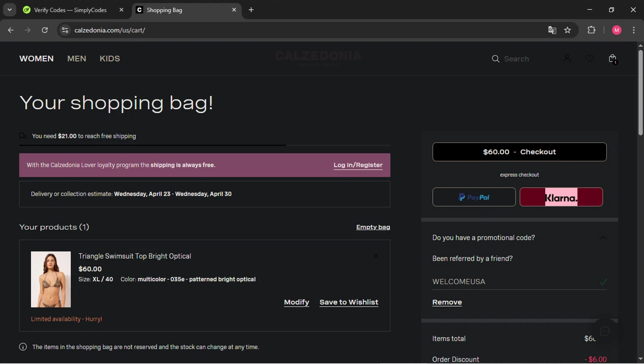The height and width of the screenshot is (364, 644).
Task: Open the shopping bag icon
Action: (x=613, y=59)
